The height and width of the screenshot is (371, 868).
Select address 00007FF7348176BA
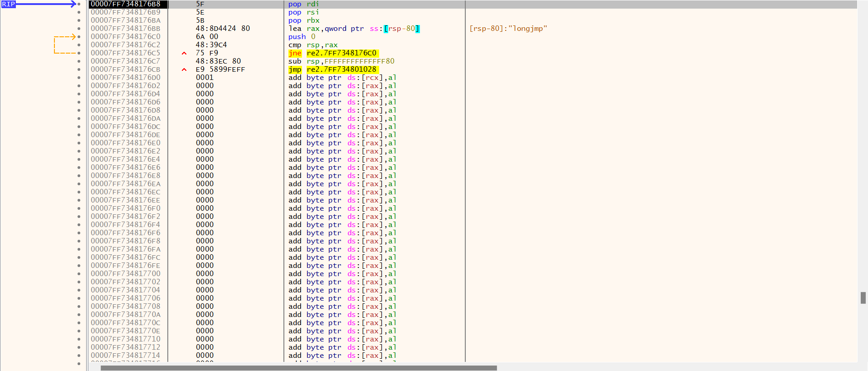coord(126,20)
